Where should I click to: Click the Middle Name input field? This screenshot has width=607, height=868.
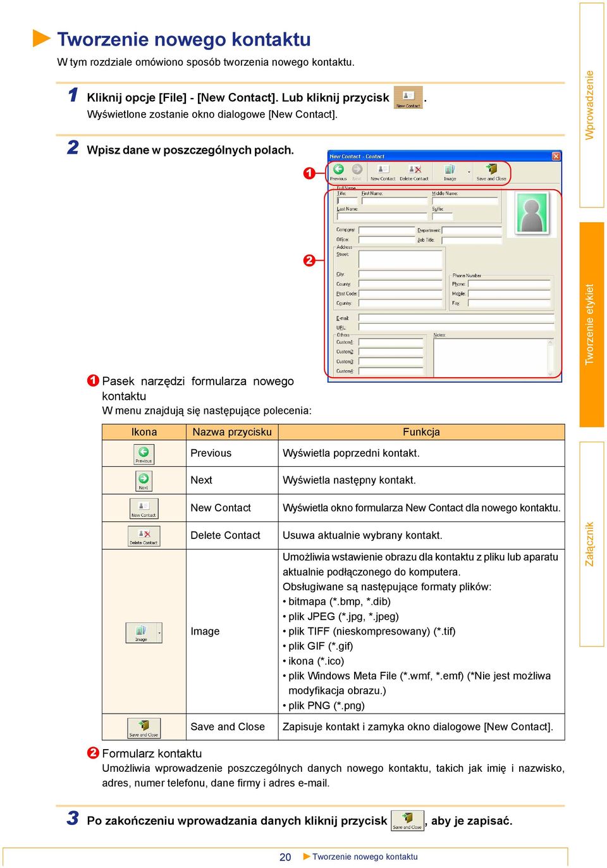coord(465,201)
